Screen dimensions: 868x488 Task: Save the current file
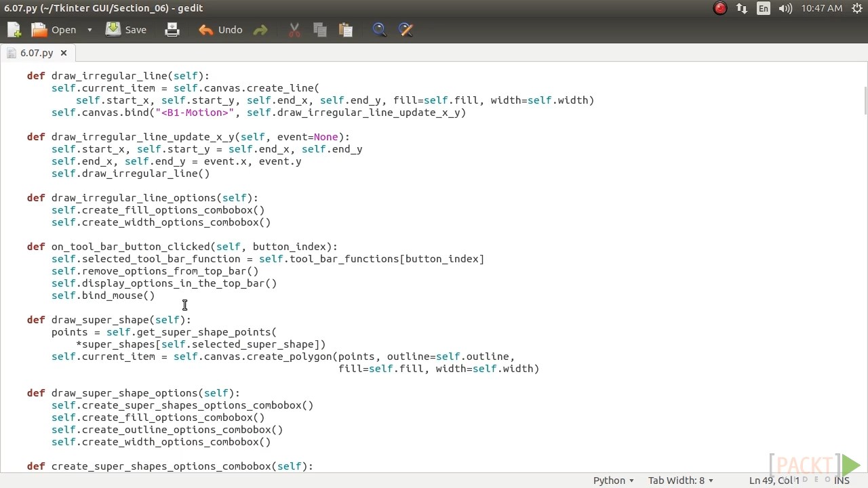pyautogui.click(x=127, y=30)
